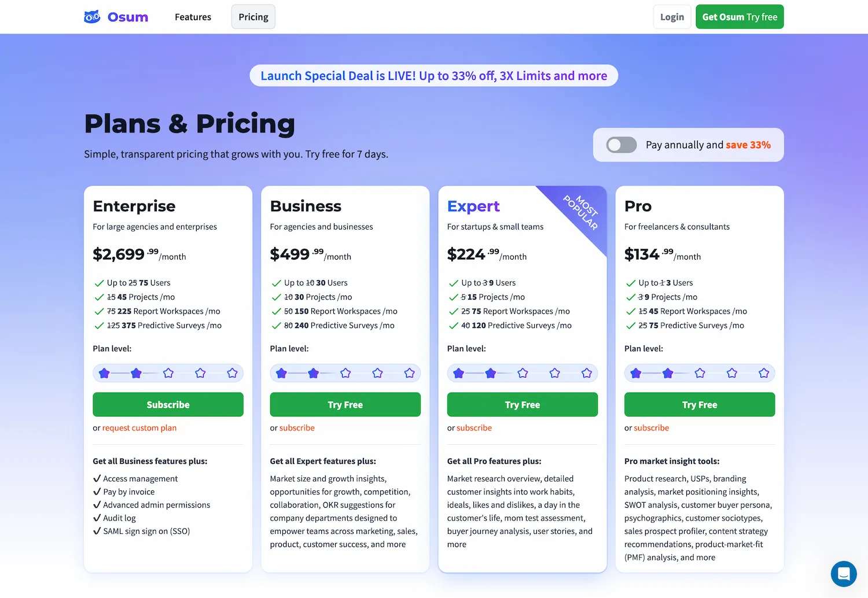Screen dimensions: 868x598
Task: Click the checkmark beside Up to 75 Users
Action: pos(99,283)
